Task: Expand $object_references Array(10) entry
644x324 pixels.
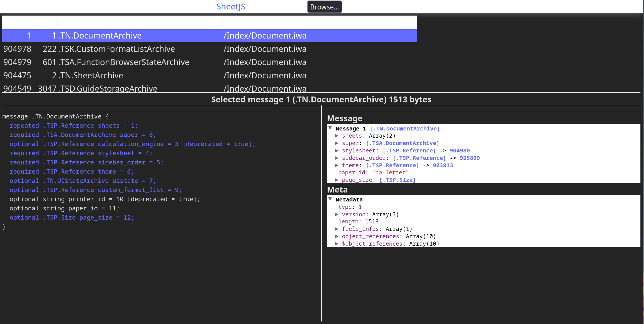Action: pyautogui.click(x=337, y=244)
